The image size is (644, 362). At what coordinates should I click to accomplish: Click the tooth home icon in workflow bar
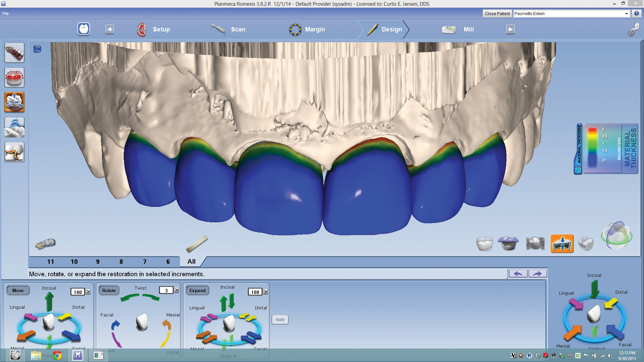[84, 29]
